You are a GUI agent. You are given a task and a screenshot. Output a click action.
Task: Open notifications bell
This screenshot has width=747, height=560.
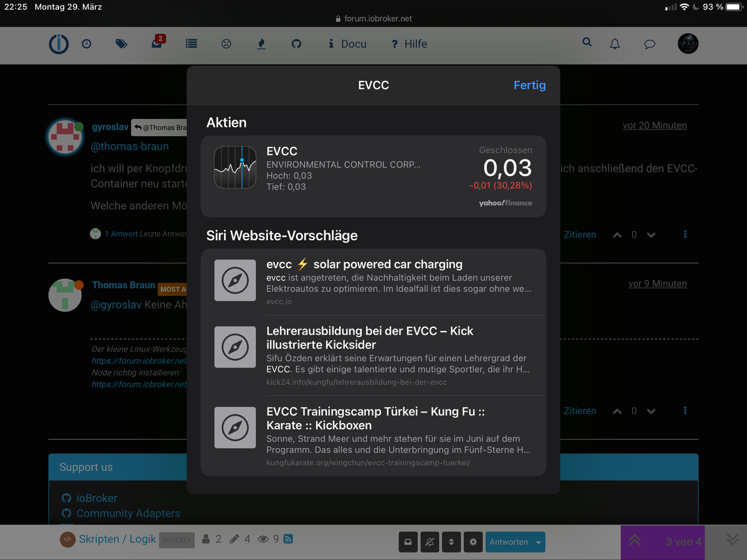pos(615,44)
